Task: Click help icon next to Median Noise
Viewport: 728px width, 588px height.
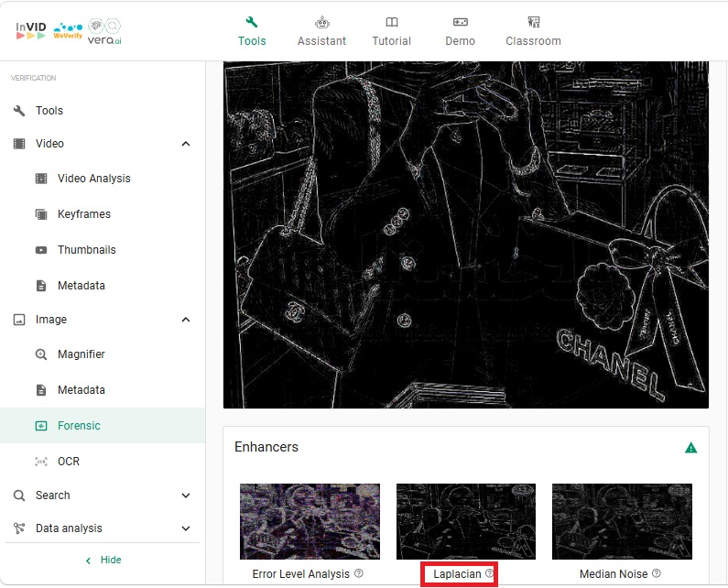Action: click(656, 573)
